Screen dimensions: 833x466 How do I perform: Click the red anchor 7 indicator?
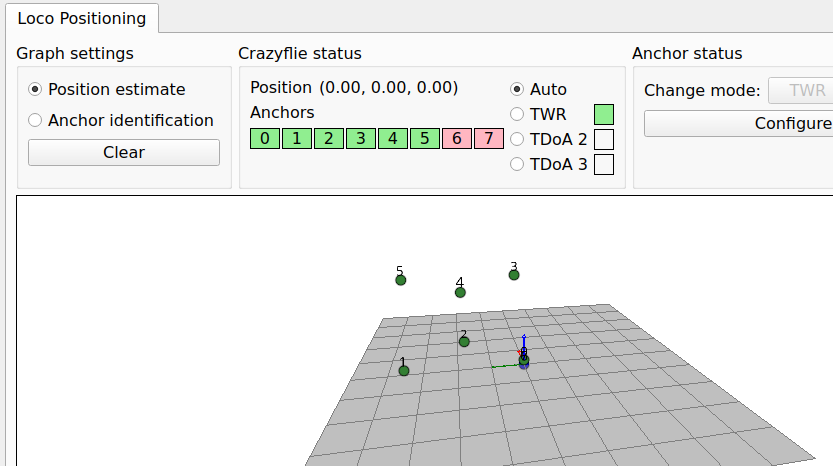(x=489, y=139)
